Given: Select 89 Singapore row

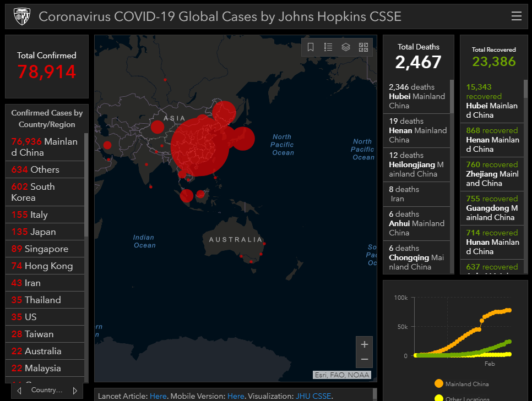Looking at the screenshot, I should pos(45,249).
